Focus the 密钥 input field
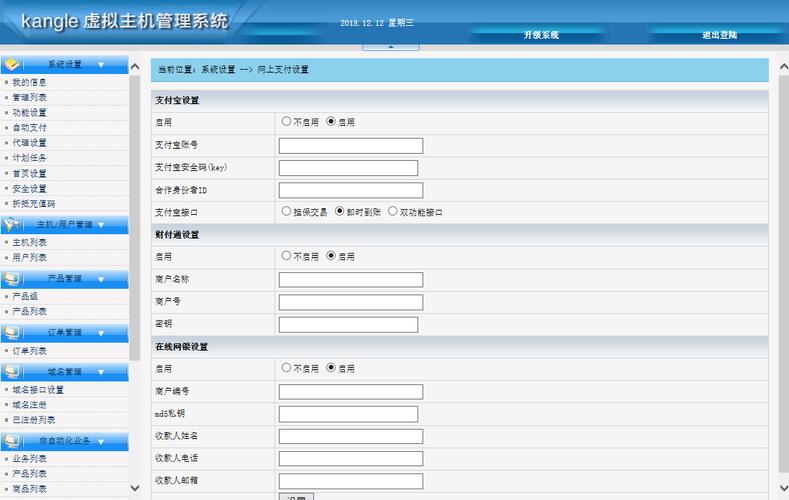This screenshot has height=500, width=789. click(x=348, y=324)
